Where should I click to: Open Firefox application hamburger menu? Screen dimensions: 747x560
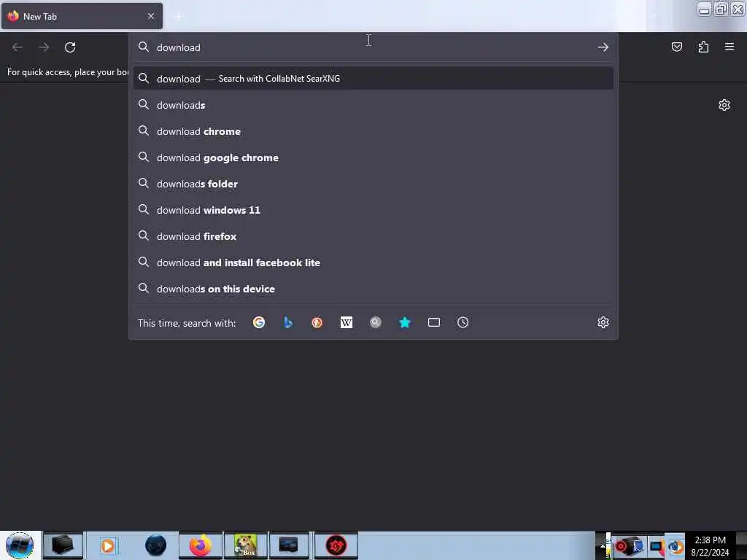729,47
